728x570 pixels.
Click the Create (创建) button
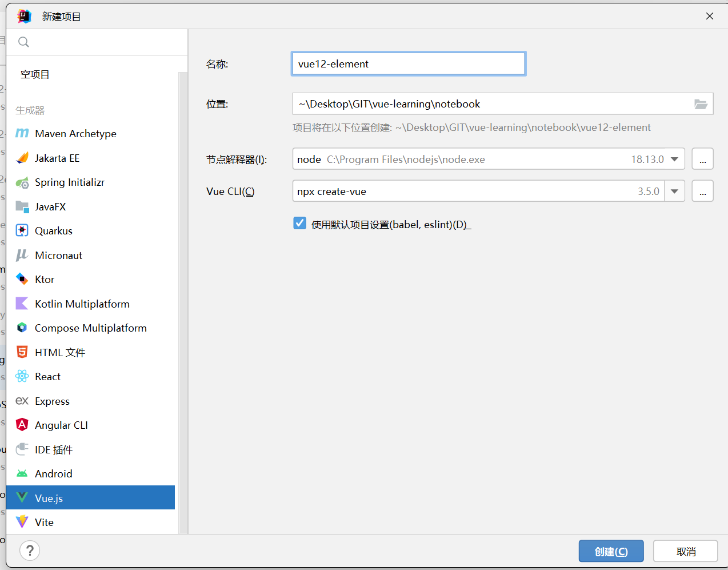(611, 551)
